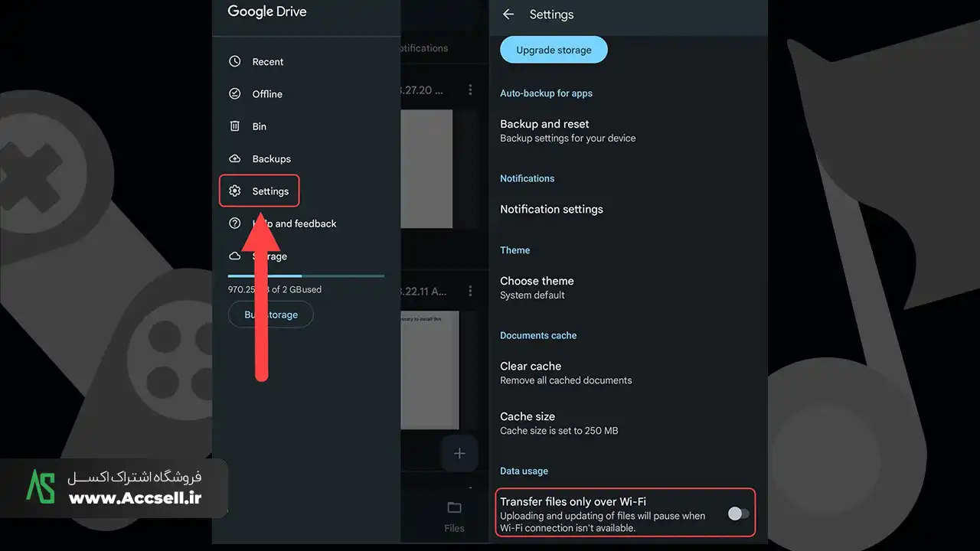Open the Help and feedback question icon
980x551 pixels.
pos(235,223)
